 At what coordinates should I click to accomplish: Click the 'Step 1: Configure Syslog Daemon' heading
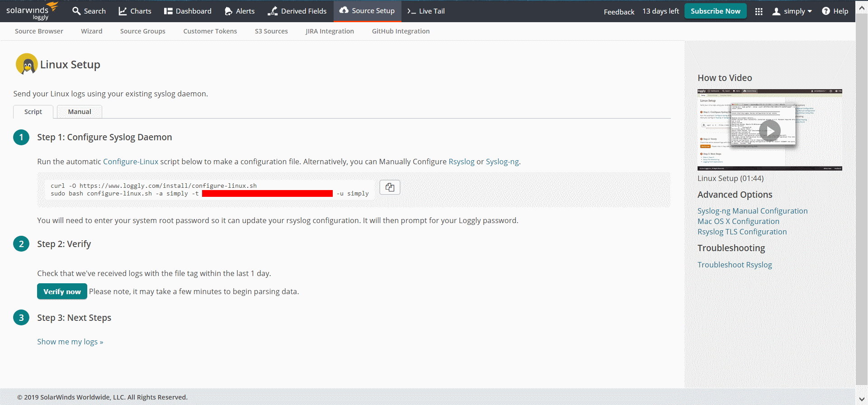point(104,137)
